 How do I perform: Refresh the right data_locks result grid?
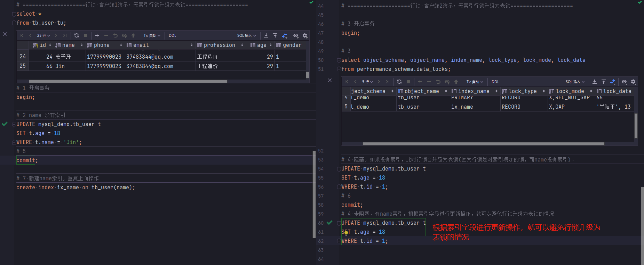[399, 82]
